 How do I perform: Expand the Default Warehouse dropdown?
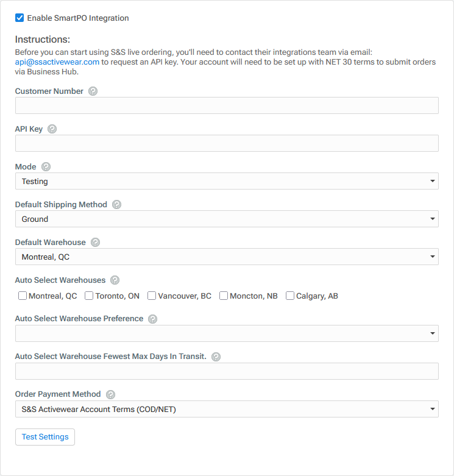(x=227, y=257)
